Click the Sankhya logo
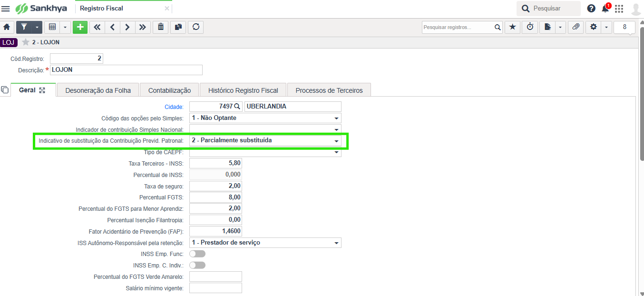This screenshot has width=644, height=296. click(41, 9)
